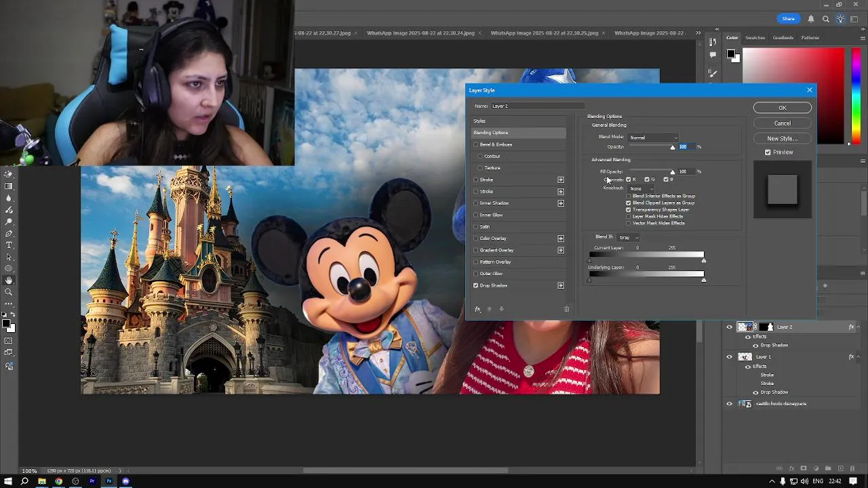Enable the Satin checkbox
The image size is (868, 488).
(476, 226)
